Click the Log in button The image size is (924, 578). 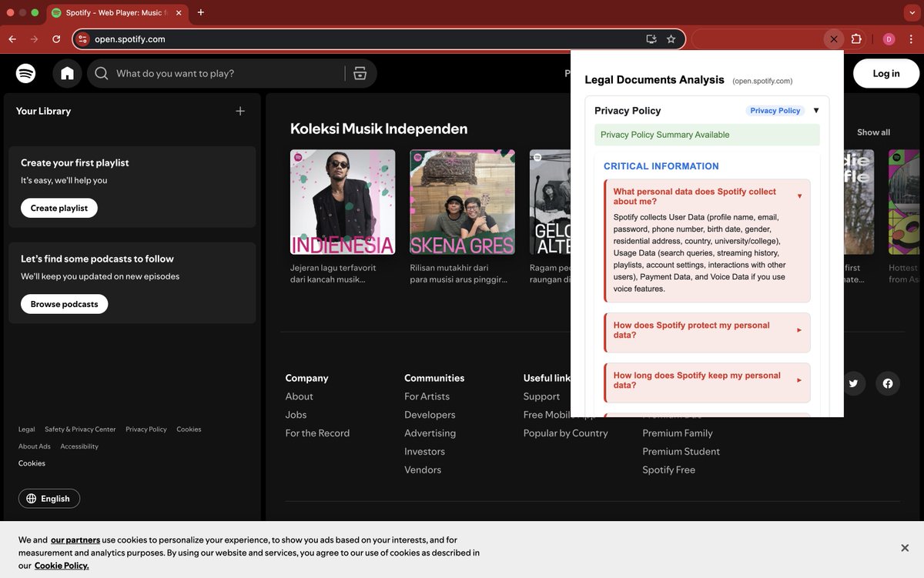tap(885, 73)
